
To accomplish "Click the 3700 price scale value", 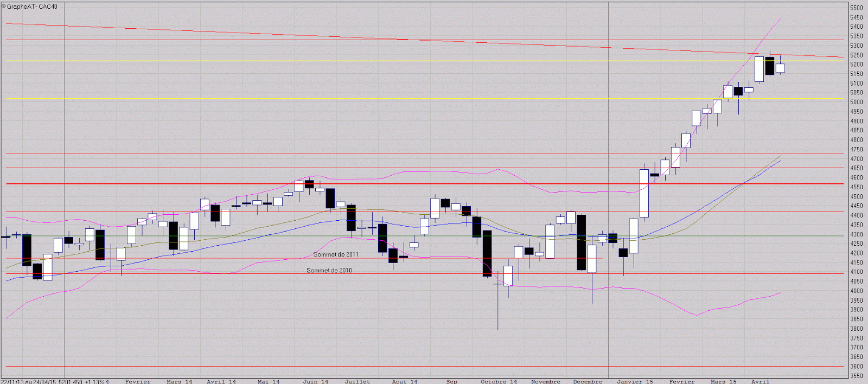I will click(857, 347).
